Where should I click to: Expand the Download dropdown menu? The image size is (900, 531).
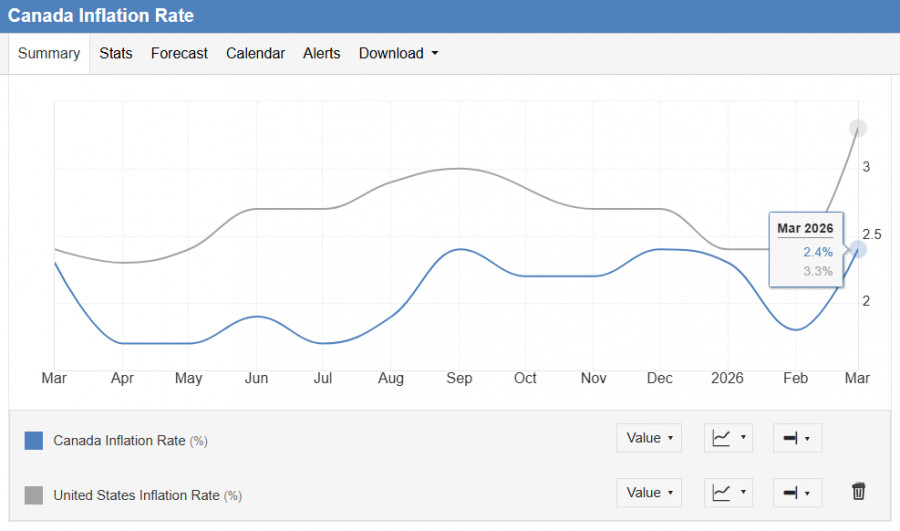[398, 54]
